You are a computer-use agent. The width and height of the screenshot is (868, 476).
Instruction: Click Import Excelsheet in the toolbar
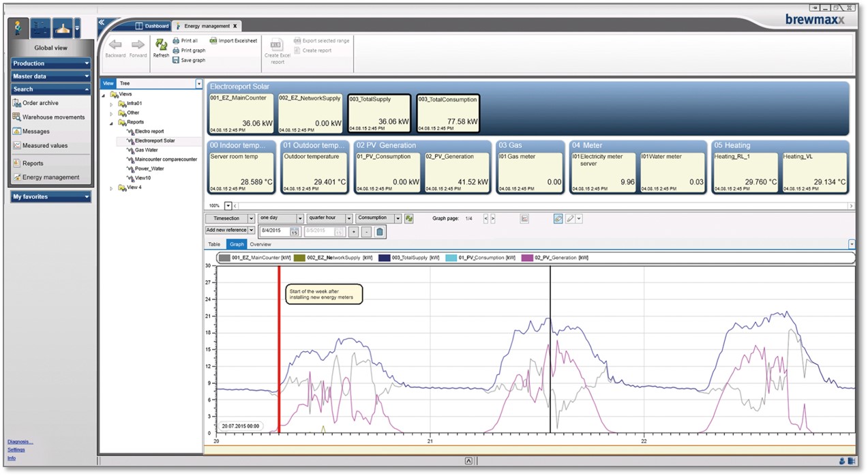(x=234, y=41)
